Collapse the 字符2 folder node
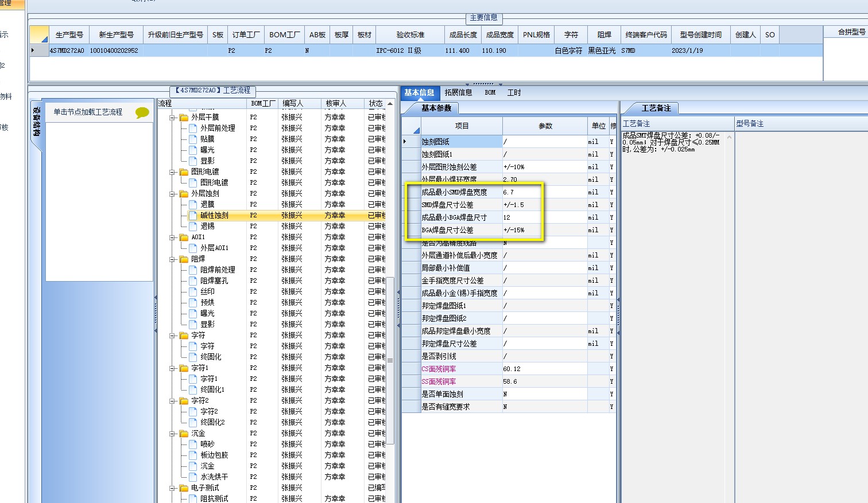Screen dimensions: 868x503 (172, 400)
